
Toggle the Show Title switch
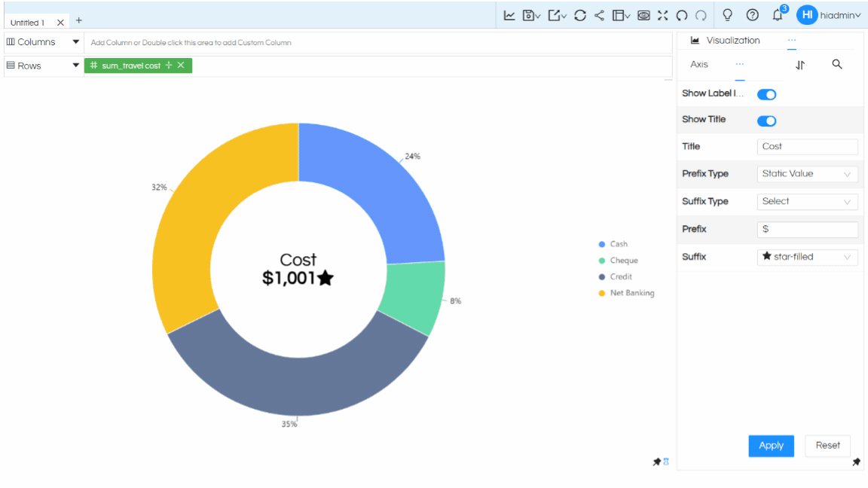click(767, 120)
